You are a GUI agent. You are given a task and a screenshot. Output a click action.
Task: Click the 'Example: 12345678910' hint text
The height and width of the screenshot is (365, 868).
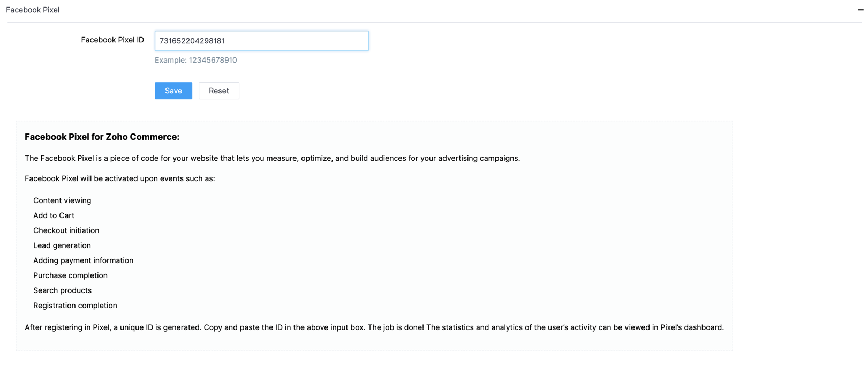click(196, 60)
